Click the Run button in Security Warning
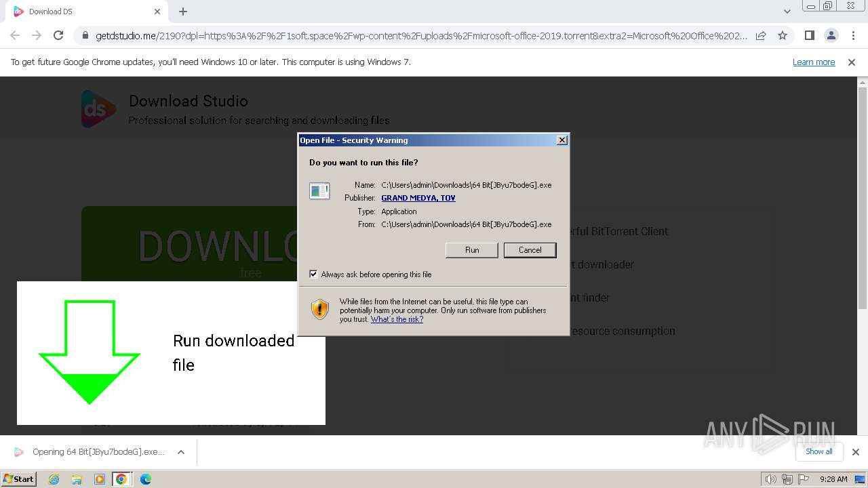This screenshot has width=868, height=488. (472, 250)
